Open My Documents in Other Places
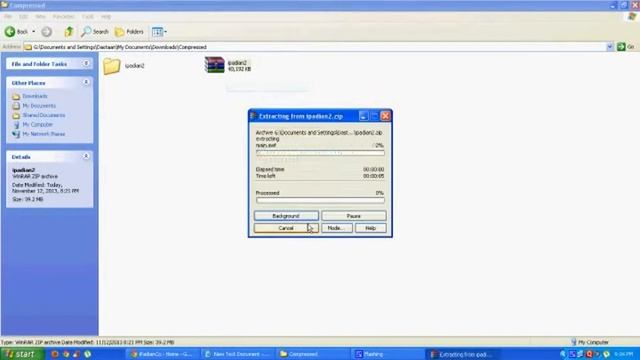The image size is (640, 360). [39, 106]
